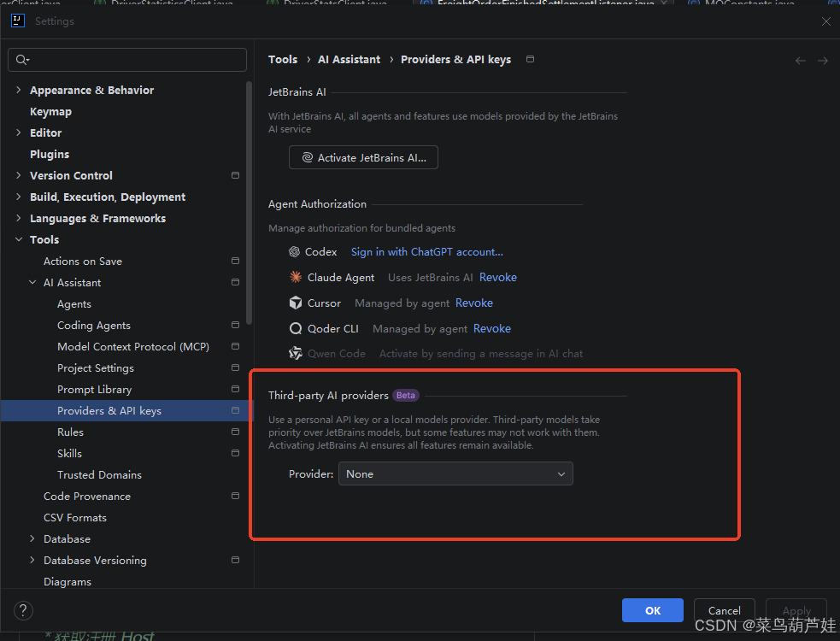This screenshot has height=641, width=840.
Task: Select Trusted Domains settings
Action: point(100,475)
